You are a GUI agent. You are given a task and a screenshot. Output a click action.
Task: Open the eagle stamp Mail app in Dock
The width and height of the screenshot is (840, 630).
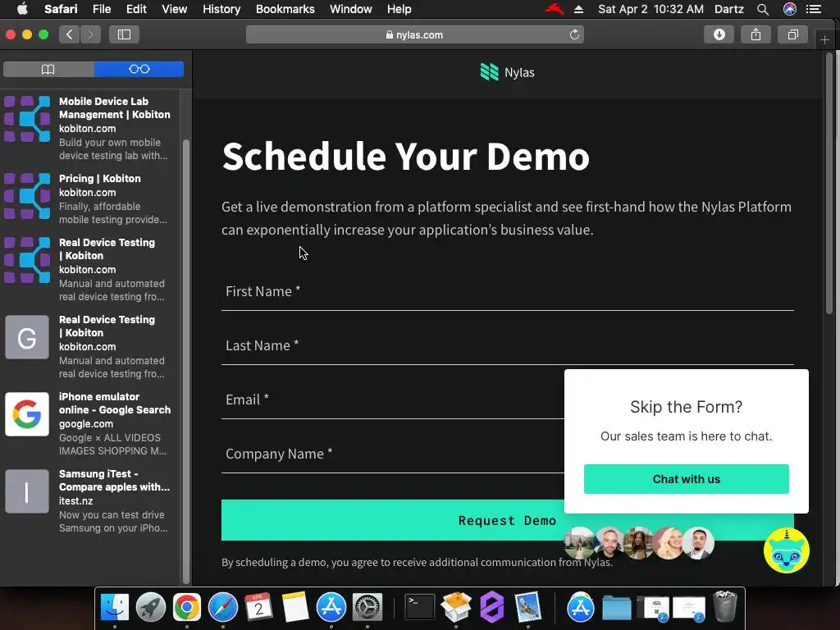[528, 608]
